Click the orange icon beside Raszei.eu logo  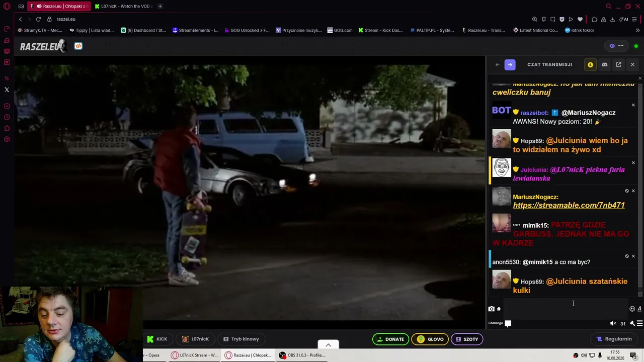[x=78, y=46]
